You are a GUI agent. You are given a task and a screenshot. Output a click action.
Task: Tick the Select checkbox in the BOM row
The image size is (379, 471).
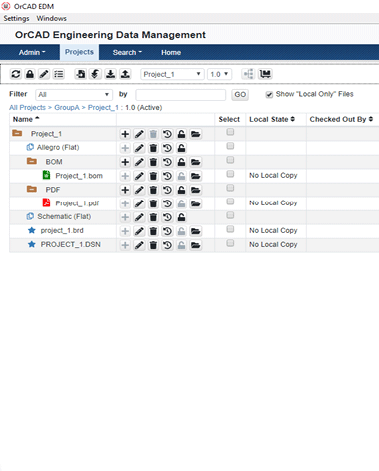click(x=230, y=160)
